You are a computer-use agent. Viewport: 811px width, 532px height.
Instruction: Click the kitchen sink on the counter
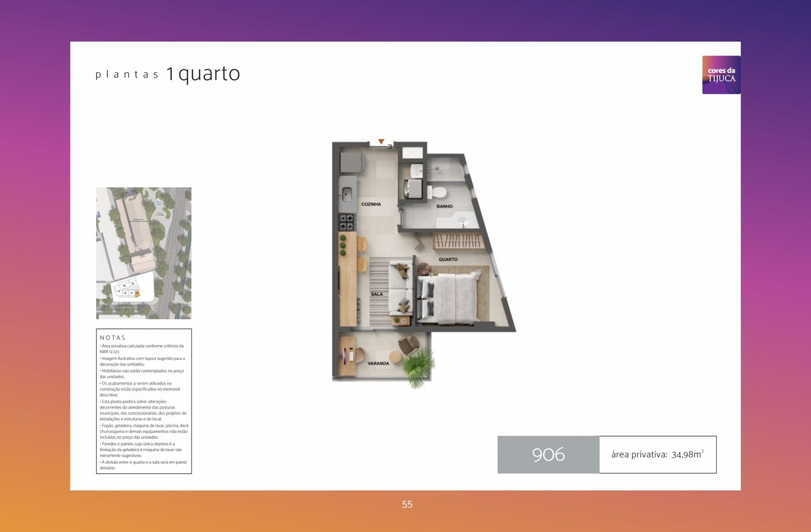[347, 194]
